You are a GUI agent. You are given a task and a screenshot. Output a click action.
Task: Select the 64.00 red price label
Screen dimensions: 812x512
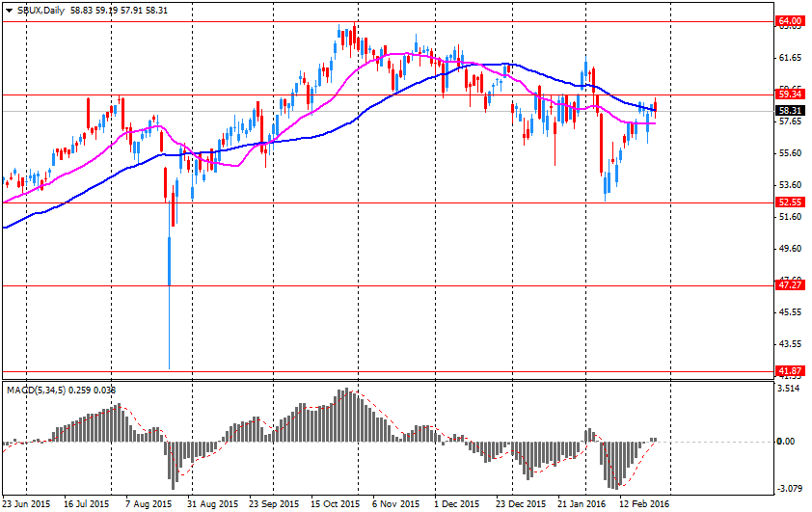790,21
